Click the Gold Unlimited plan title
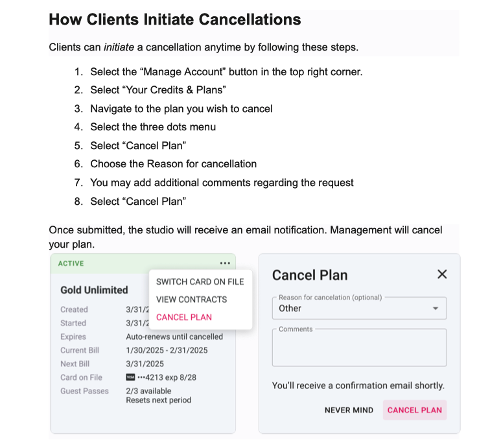501x448 pixels. tap(94, 290)
